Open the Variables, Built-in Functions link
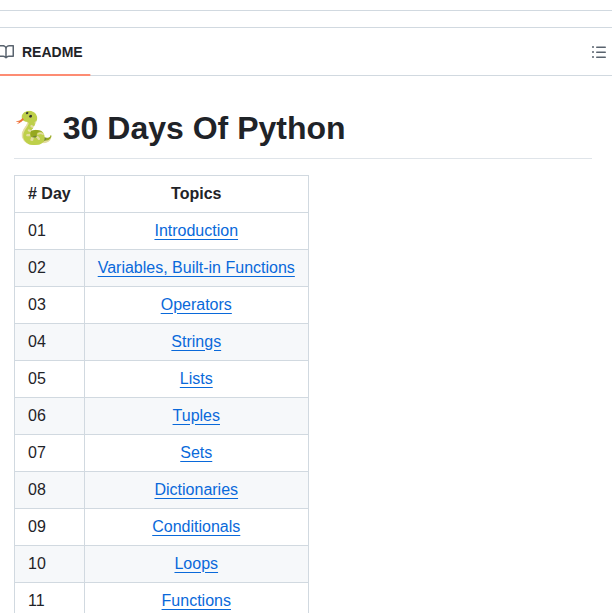The height and width of the screenshot is (613, 612). tap(196, 268)
